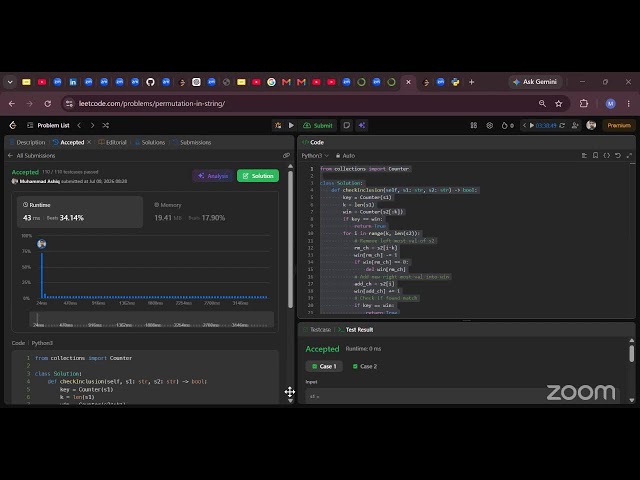Open the Python3 language dropdown
Image resolution: width=640 pixels, height=480 pixels.
(315, 156)
